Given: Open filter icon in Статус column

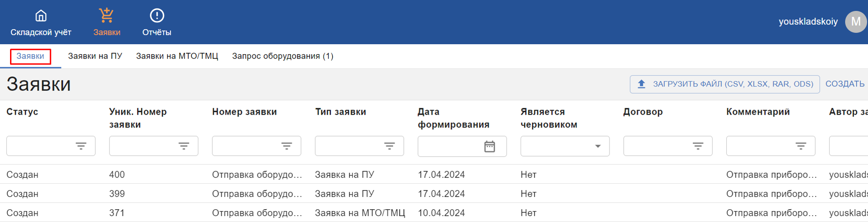Looking at the screenshot, I should tap(81, 146).
